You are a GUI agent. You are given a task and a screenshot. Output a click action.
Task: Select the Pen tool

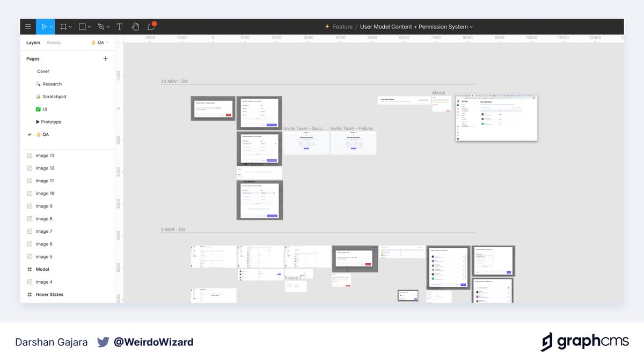101,27
